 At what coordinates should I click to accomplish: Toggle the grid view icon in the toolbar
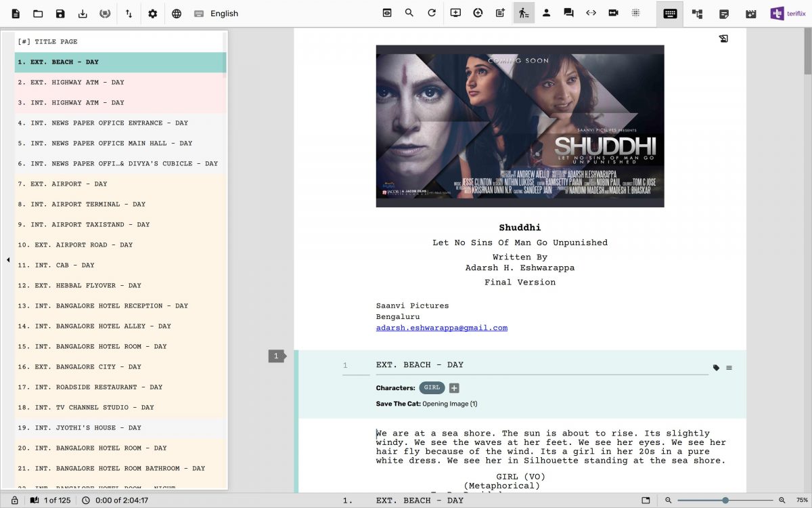[x=635, y=13]
